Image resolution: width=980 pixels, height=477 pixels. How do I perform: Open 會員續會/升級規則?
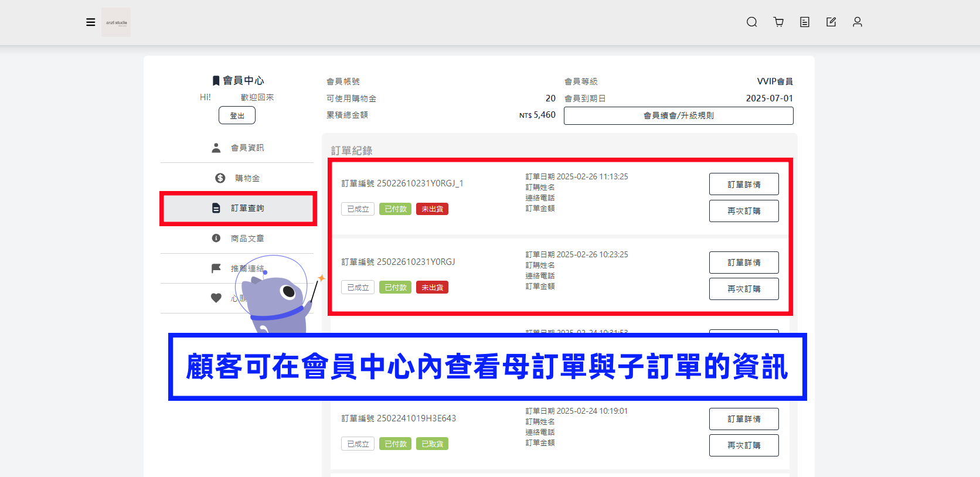pos(679,115)
